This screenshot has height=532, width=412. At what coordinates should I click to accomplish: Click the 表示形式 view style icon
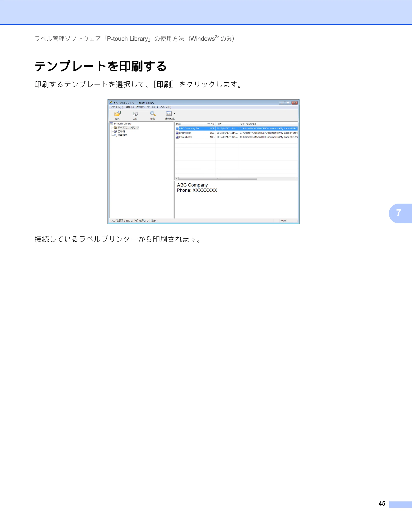tap(169, 114)
